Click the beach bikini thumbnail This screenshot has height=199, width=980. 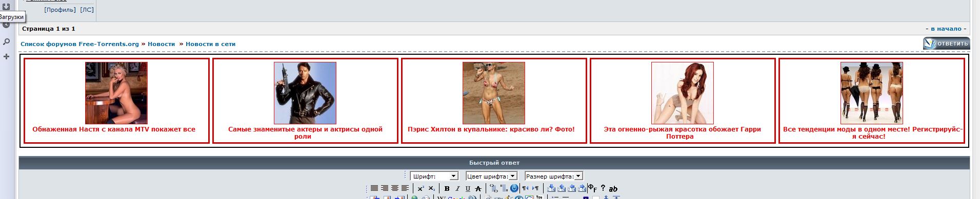tap(494, 93)
